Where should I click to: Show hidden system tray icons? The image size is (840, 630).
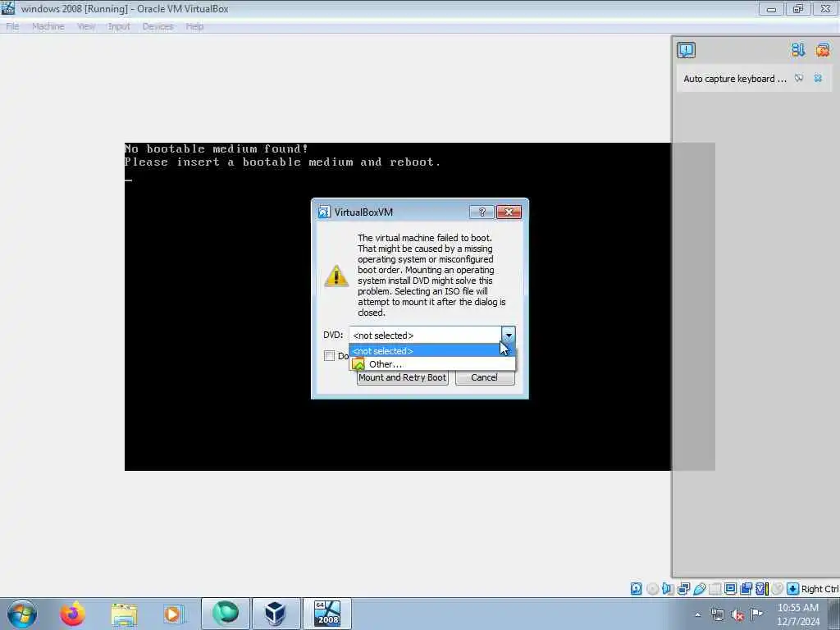pyautogui.click(x=697, y=615)
